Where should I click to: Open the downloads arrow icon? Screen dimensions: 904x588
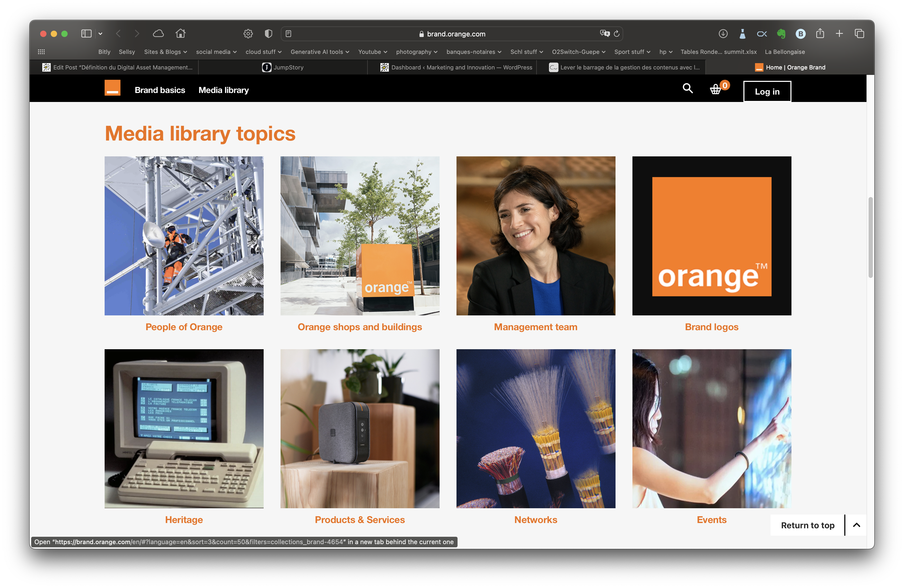[x=723, y=34]
